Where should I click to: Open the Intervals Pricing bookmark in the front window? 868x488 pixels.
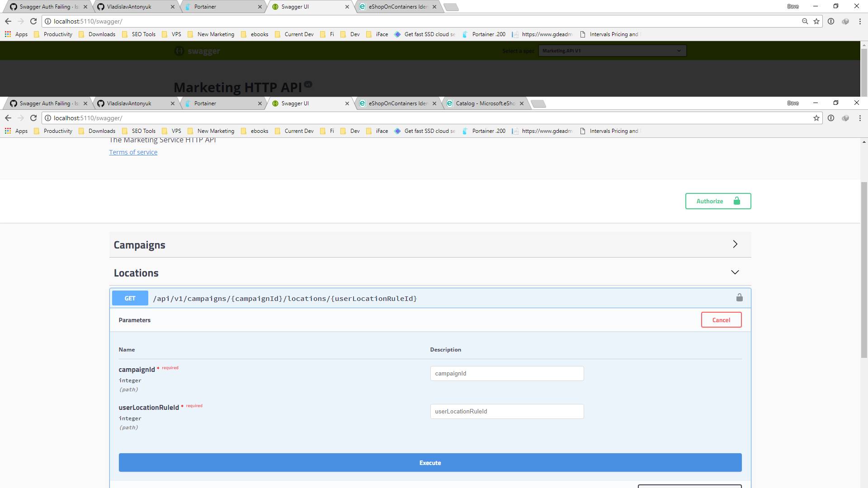[609, 131]
